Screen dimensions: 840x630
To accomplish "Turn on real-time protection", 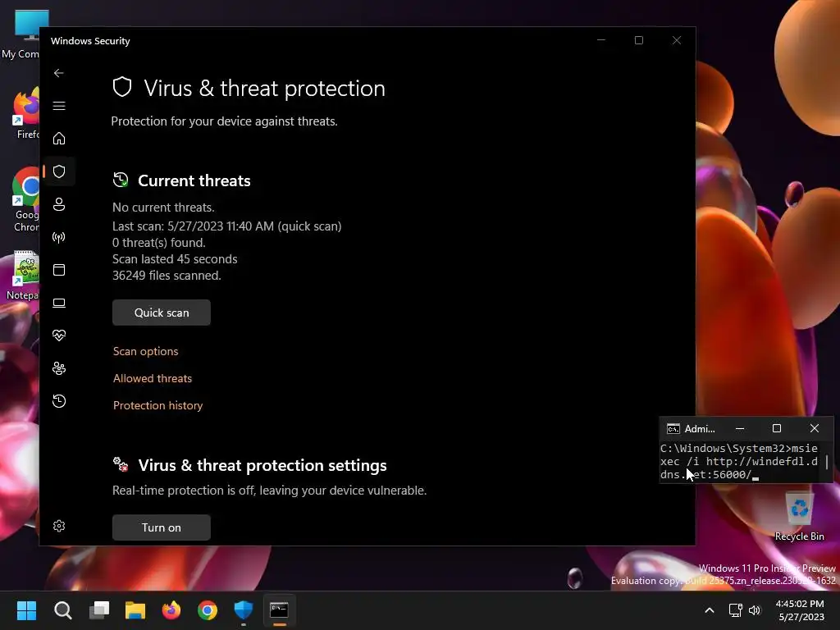I will click(x=162, y=527).
